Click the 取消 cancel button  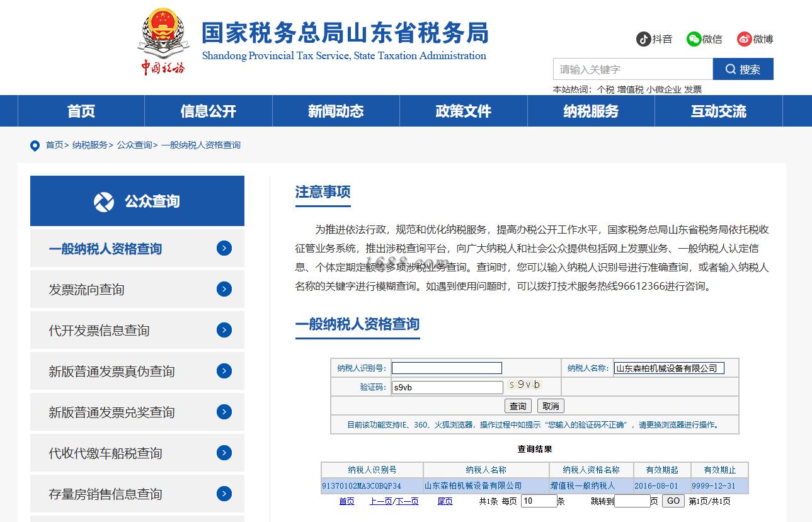[x=551, y=406]
